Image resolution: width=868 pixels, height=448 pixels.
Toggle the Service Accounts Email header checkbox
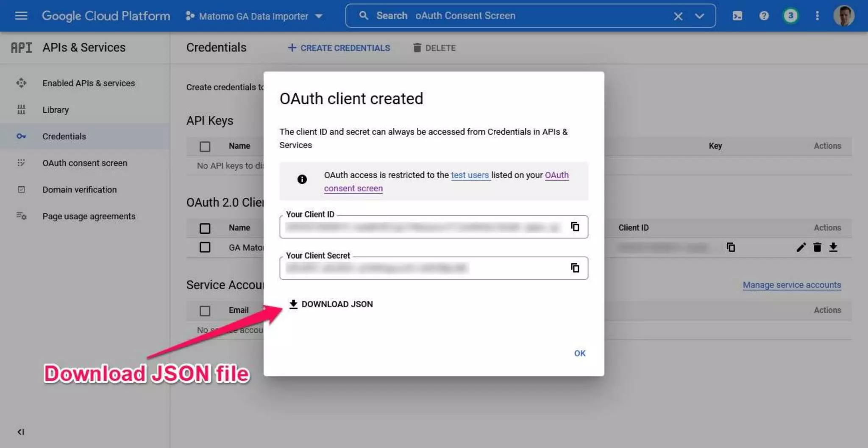[205, 311]
